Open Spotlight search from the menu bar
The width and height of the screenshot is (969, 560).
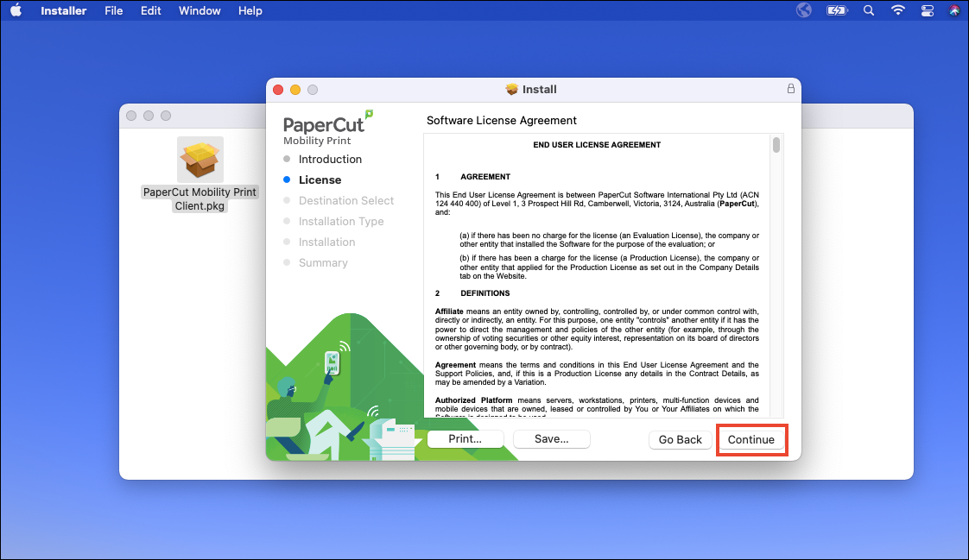(x=869, y=10)
